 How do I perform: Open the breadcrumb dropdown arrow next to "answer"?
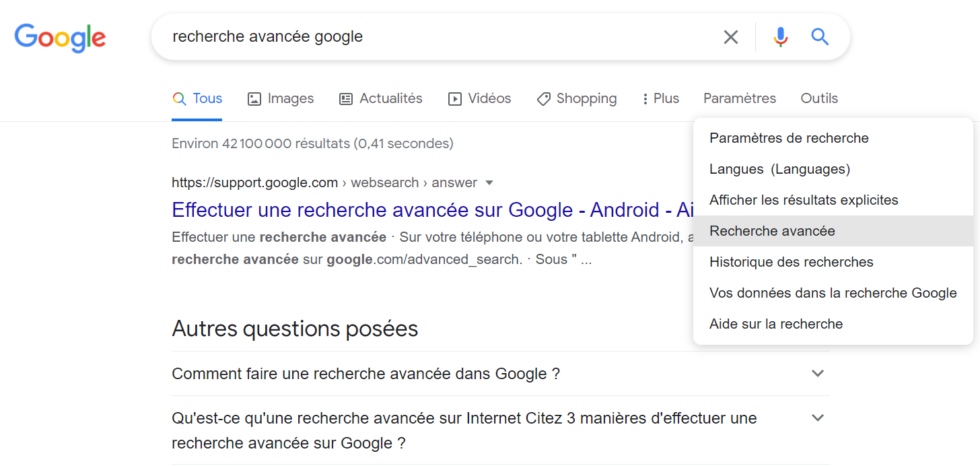(x=489, y=182)
